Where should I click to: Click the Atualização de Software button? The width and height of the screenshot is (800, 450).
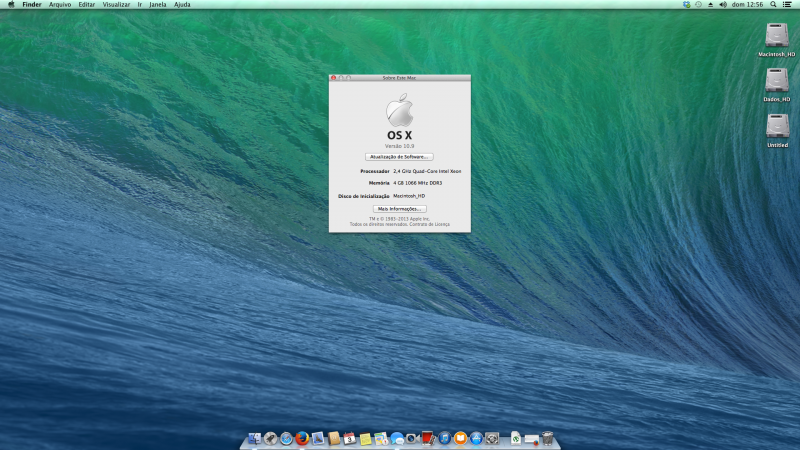(x=399, y=157)
